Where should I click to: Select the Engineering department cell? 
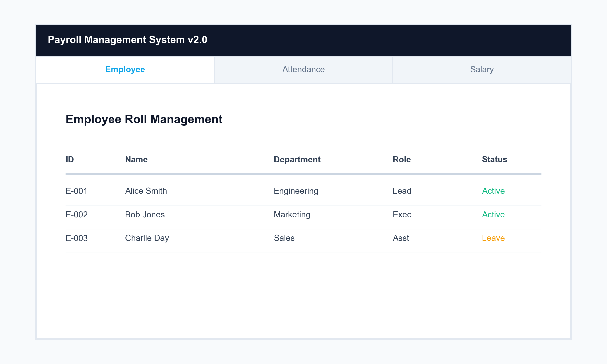tap(296, 191)
